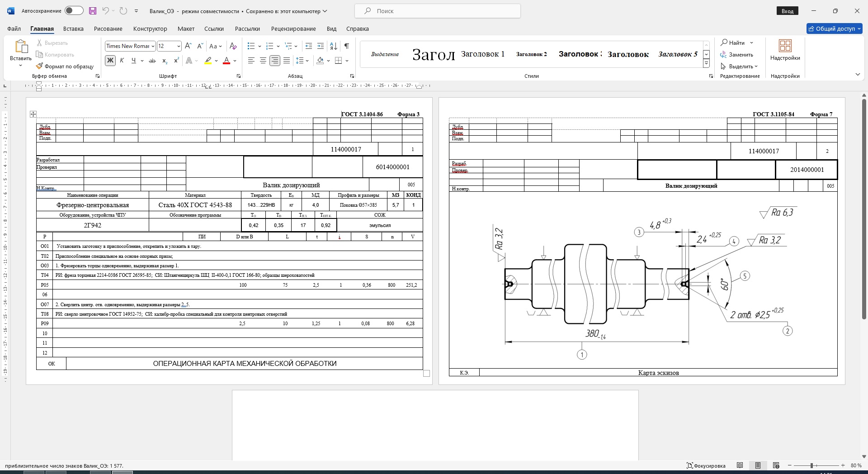Toggle the Autosave switch
The height and width of the screenshot is (474, 868).
click(x=74, y=11)
